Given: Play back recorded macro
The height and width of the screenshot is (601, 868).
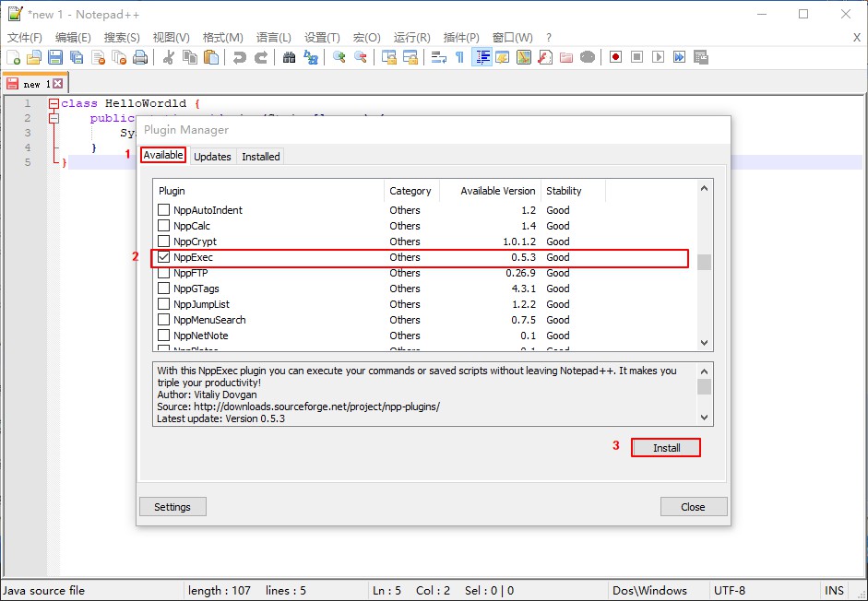Looking at the screenshot, I should (658, 57).
